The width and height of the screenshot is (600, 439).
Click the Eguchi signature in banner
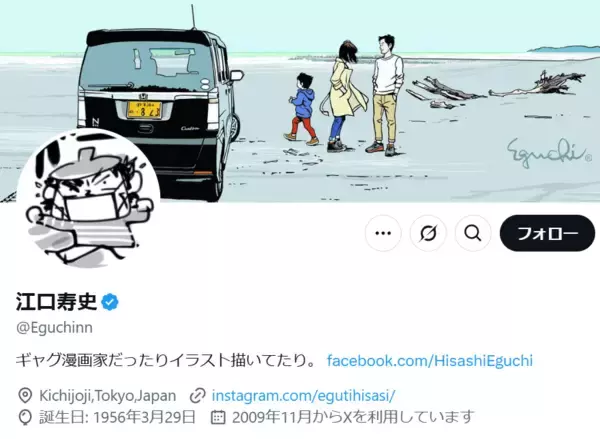coord(549,152)
